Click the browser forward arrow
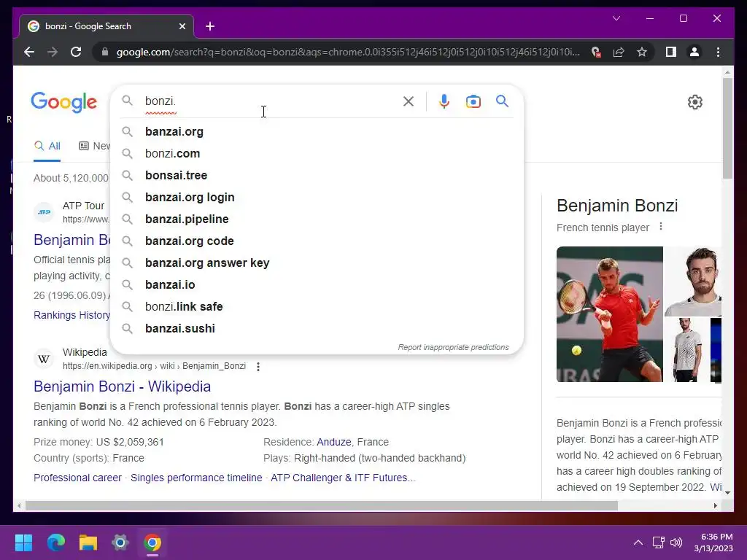Image resolution: width=747 pixels, height=560 pixels. tap(53, 52)
